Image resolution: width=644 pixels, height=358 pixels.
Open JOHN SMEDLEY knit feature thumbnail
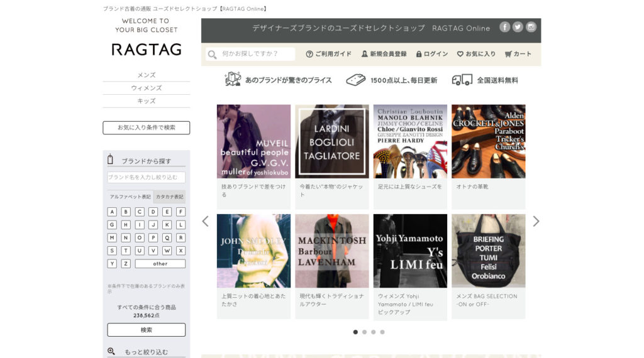[x=254, y=251]
